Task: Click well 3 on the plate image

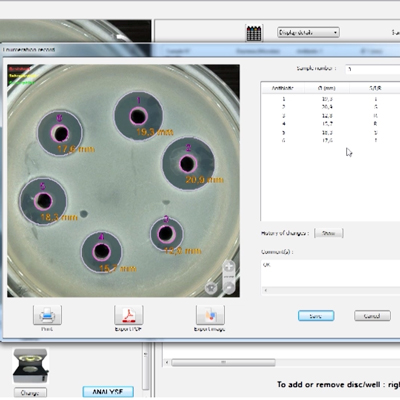Action: point(166,234)
